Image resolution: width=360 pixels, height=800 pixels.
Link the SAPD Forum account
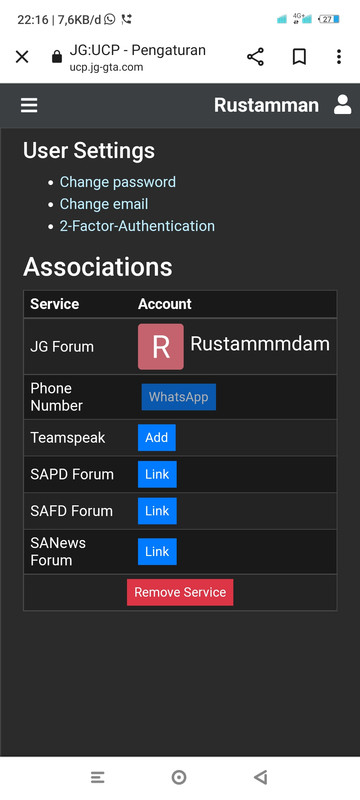click(157, 474)
